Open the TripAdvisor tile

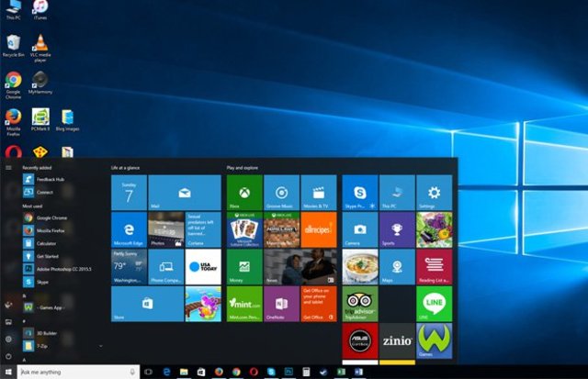coord(360,304)
